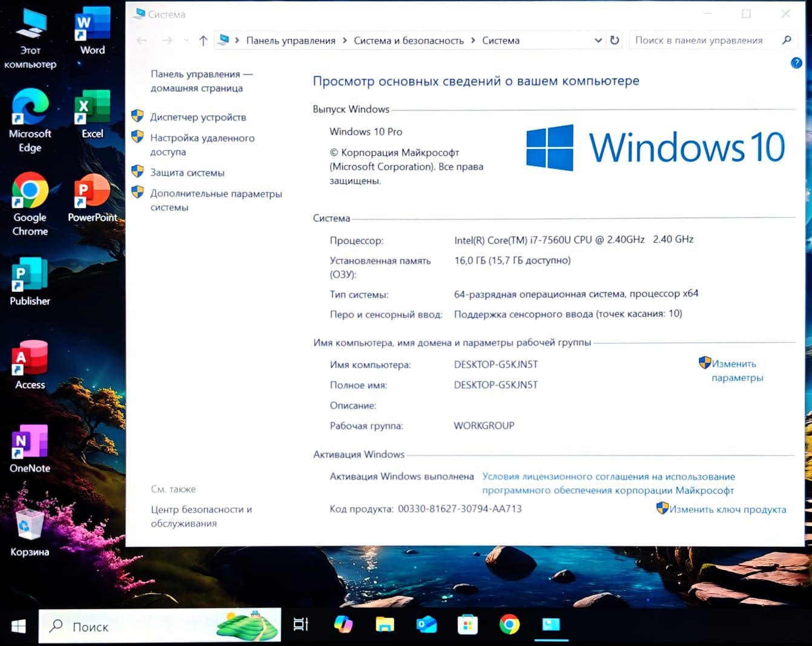Click the Полное имя value DESKTOP-G5KJN5T

[x=496, y=385]
